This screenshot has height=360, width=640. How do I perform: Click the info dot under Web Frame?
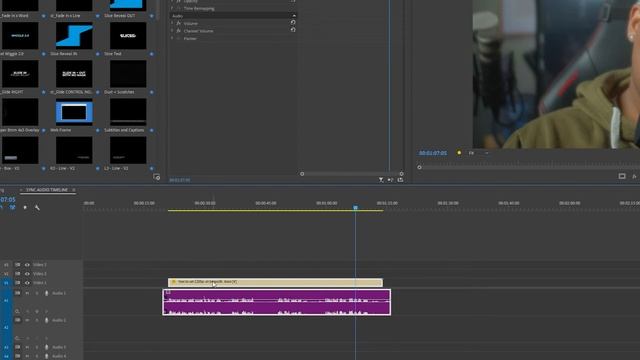tap(98, 130)
